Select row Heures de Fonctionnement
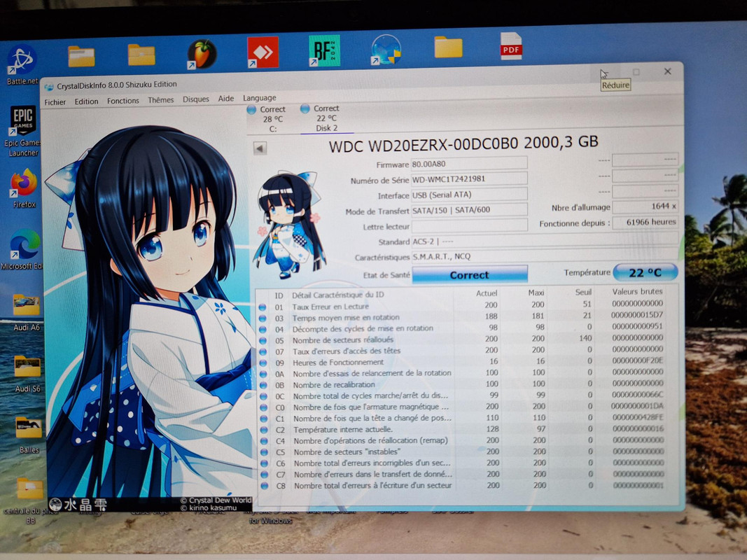The width and height of the screenshot is (747, 560). (x=462, y=362)
